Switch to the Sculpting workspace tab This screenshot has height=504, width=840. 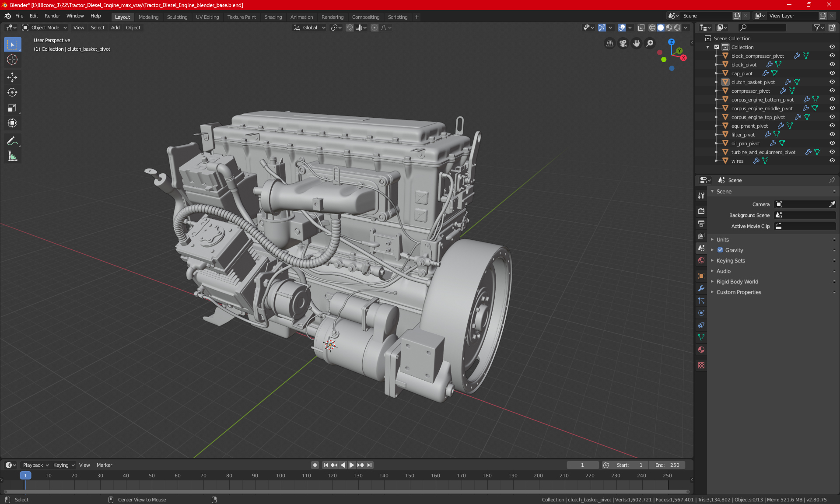(x=177, y=17)
